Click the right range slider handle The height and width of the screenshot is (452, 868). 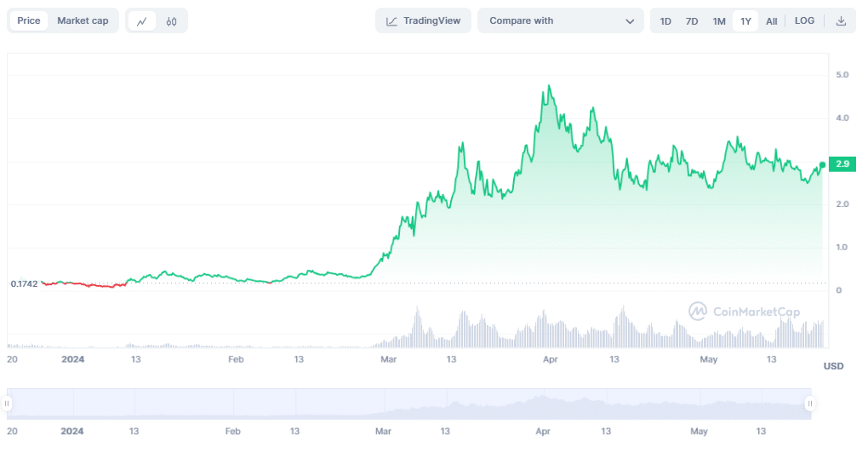pos(810,403)
